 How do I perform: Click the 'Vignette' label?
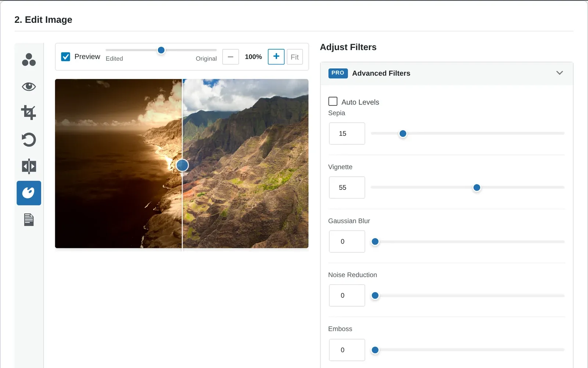[340, 167]
